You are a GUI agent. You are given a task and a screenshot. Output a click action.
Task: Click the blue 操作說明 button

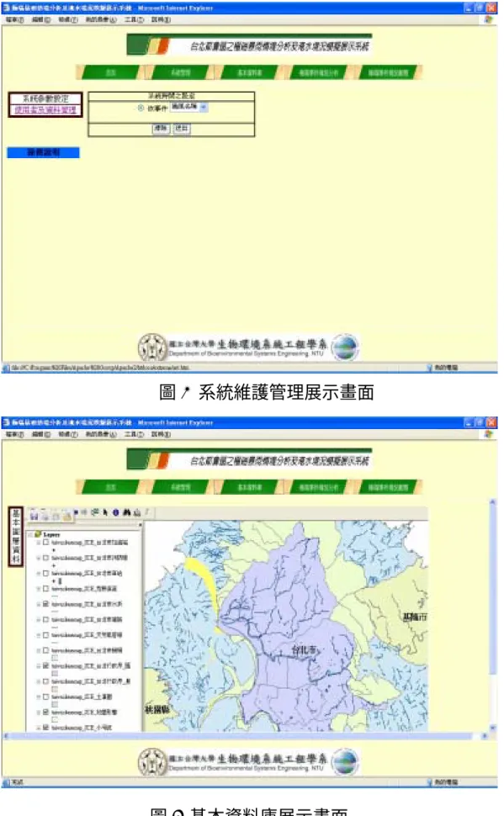(43, 152)
